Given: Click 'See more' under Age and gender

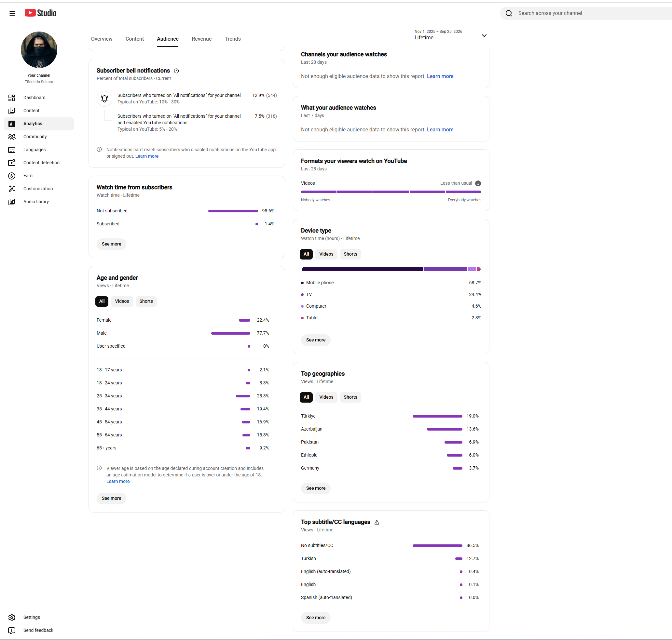Looking at the screenshot, I should tap(111, 499).
